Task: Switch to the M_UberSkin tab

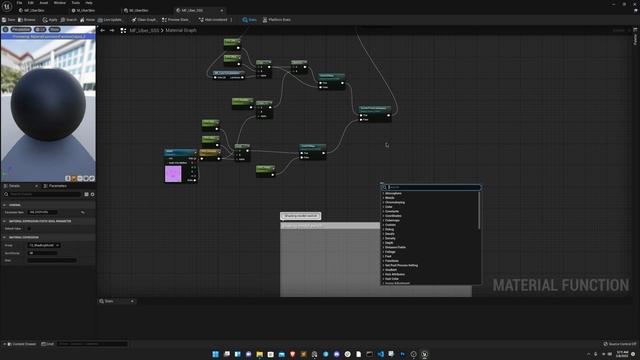Action: (83, 10)
